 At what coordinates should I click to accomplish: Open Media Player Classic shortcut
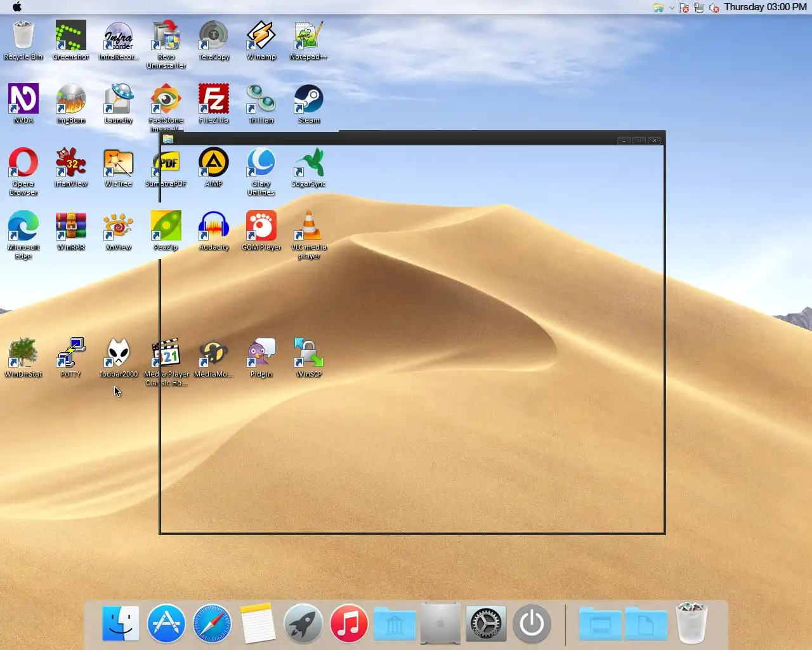166,362
